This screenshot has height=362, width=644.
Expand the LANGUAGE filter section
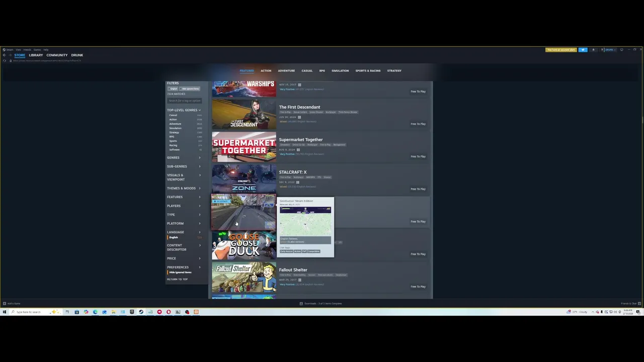184,232
